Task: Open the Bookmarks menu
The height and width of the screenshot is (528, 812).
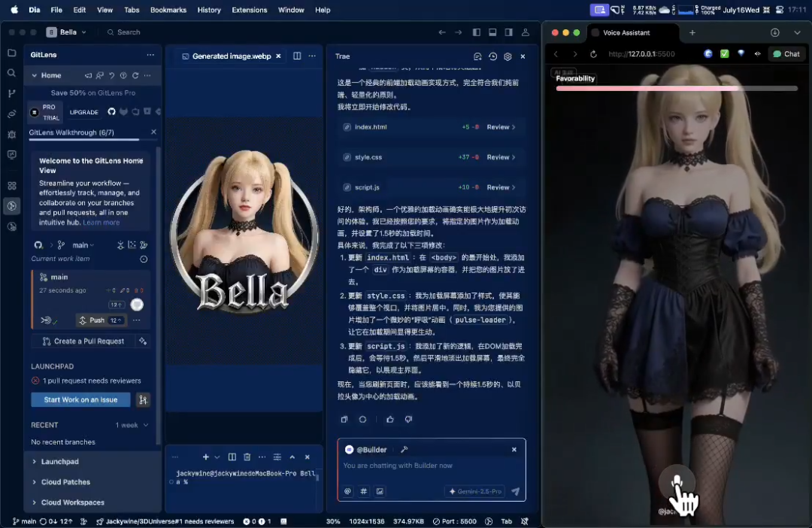Action: [x=168, y=10]
